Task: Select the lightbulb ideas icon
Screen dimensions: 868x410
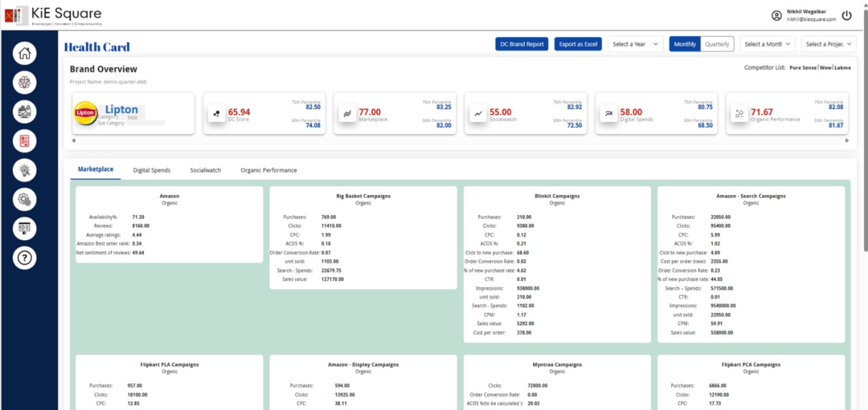Action: (x=24, y=170)
